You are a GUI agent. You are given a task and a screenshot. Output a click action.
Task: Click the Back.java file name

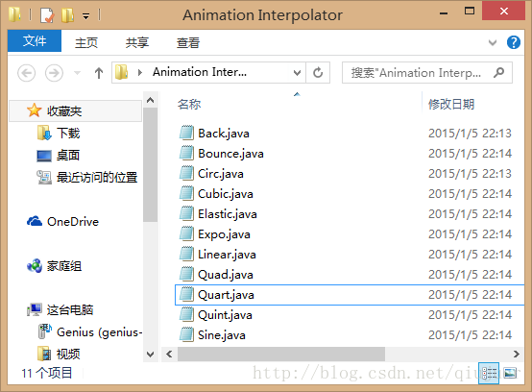pos(224,134)
